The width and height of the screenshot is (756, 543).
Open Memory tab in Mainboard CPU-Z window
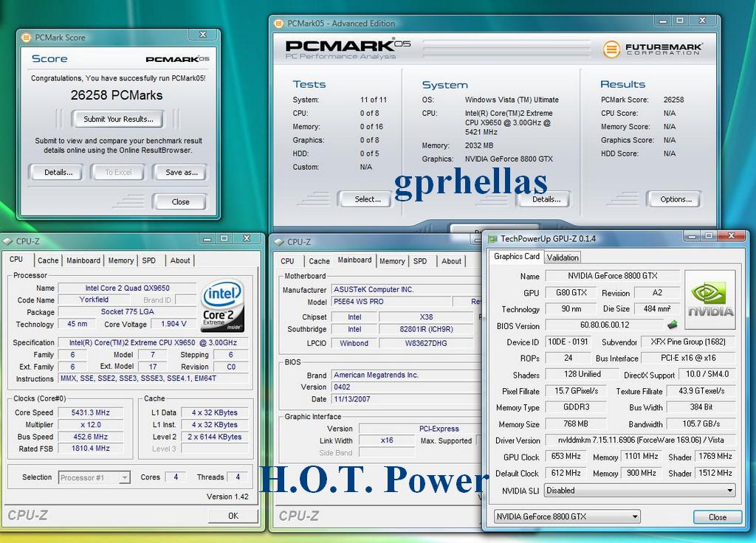pos(392,261)
